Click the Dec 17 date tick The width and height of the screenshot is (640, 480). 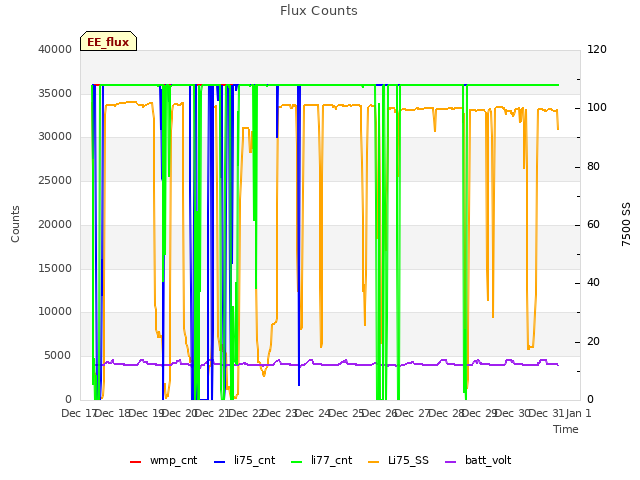point(79,413)
